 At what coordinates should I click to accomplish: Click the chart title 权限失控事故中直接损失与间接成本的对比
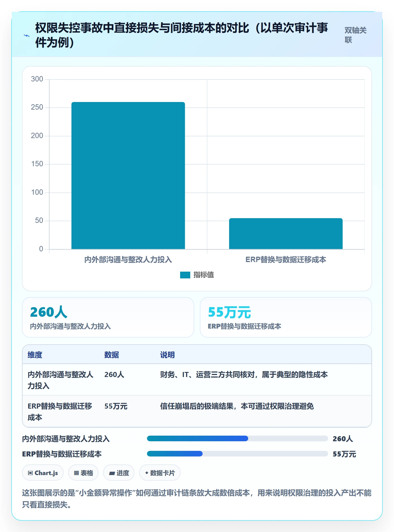(x=182, y=35)
